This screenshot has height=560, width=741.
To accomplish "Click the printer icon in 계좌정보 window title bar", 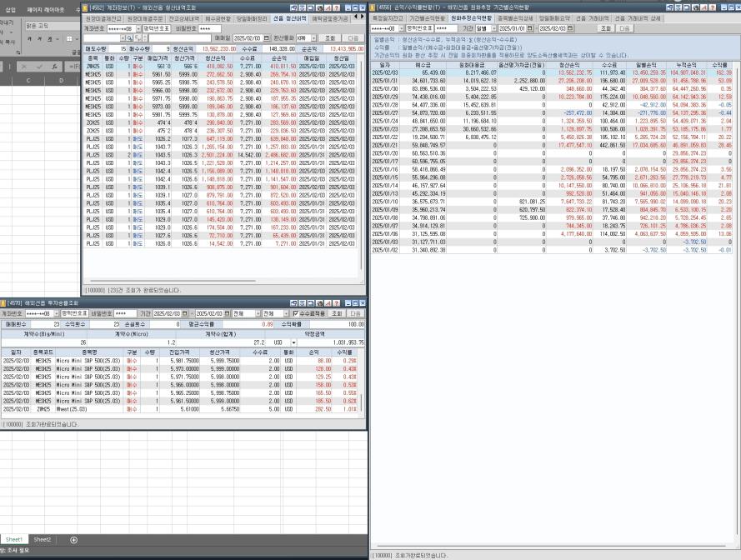I will tap(319, 8).
